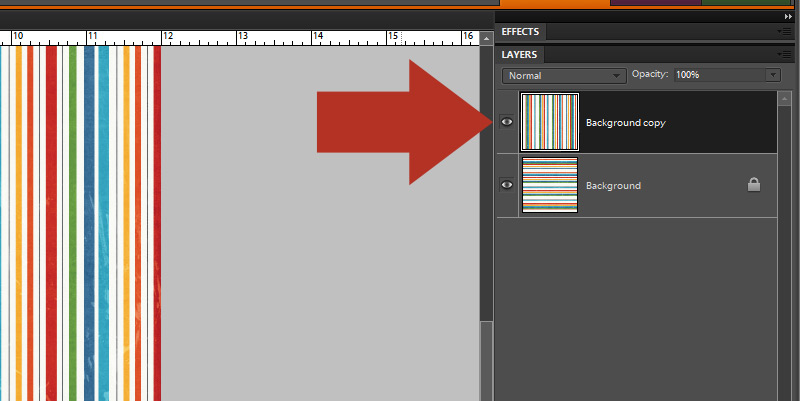
Task: Open the blend mode Normal dropdown
Action: 564,76
